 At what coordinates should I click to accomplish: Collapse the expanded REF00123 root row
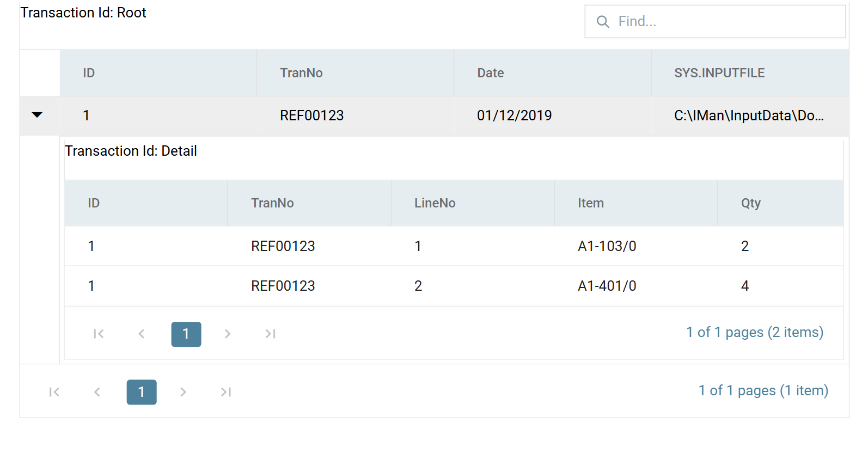click(x=37, y=115)
